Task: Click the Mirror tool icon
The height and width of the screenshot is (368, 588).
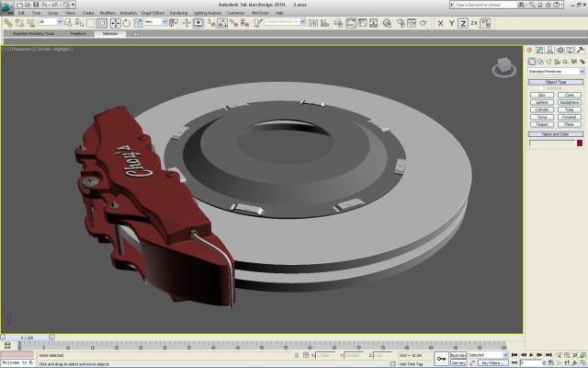Action: 313,23
